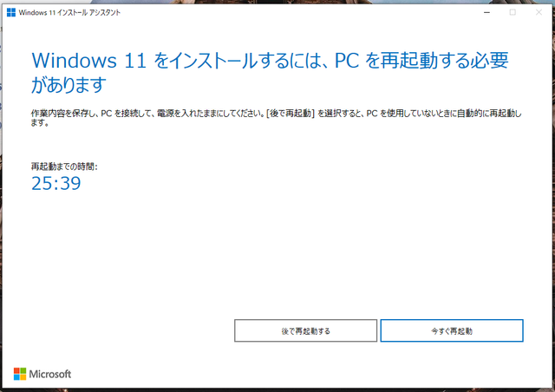The height and width of the screenshot is (392, 555).
Task: Click the 再起動までの時間 label
Action: tap(64, 167)
